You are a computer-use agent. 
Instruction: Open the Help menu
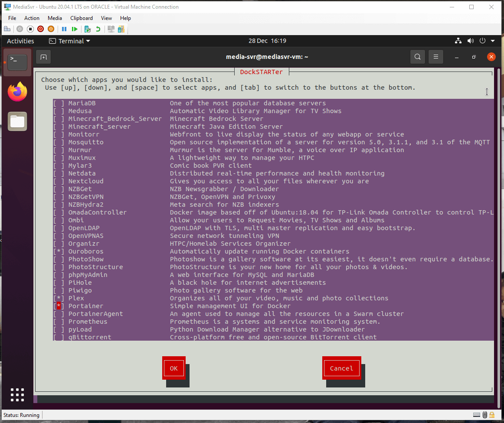click(x=125, y=18)
